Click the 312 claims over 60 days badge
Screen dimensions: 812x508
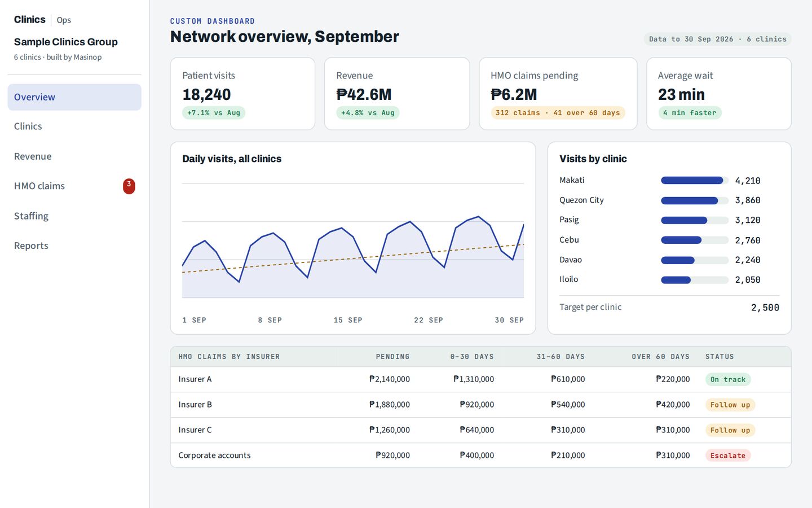click(x=558, y=113)
